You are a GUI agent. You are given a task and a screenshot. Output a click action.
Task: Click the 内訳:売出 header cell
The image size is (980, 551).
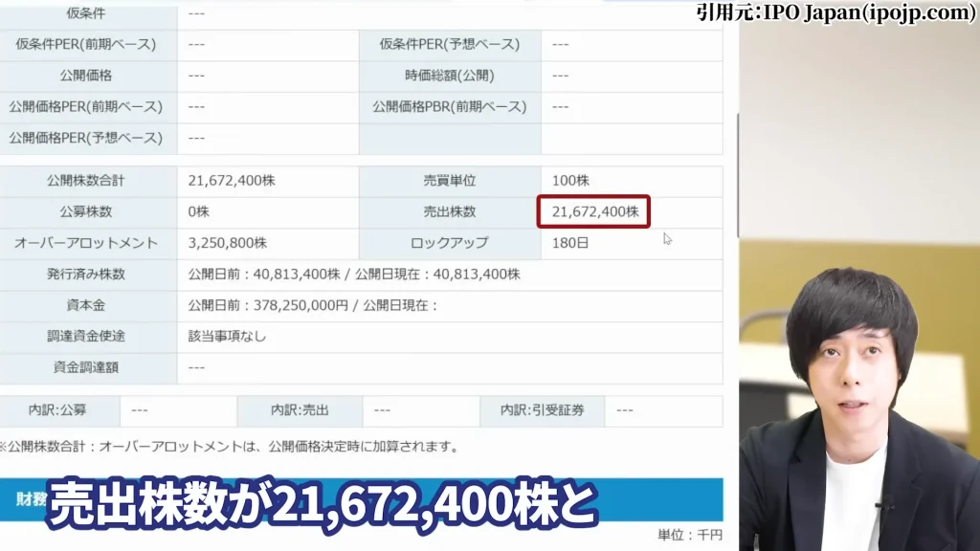[x=302, y=410]
